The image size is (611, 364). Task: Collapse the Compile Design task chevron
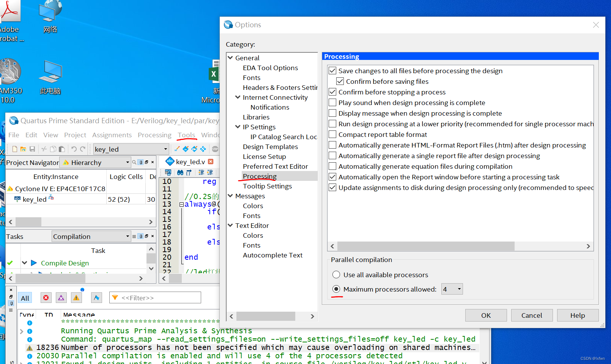point(25,263)
